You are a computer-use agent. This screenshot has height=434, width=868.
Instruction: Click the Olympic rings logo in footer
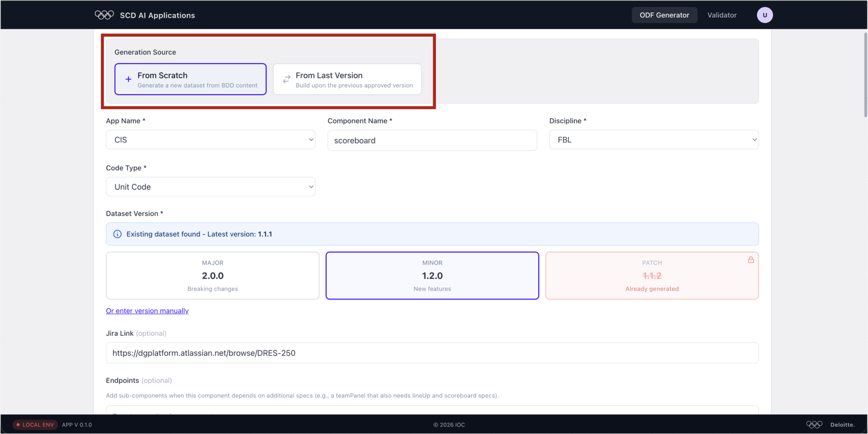(814, 424)
